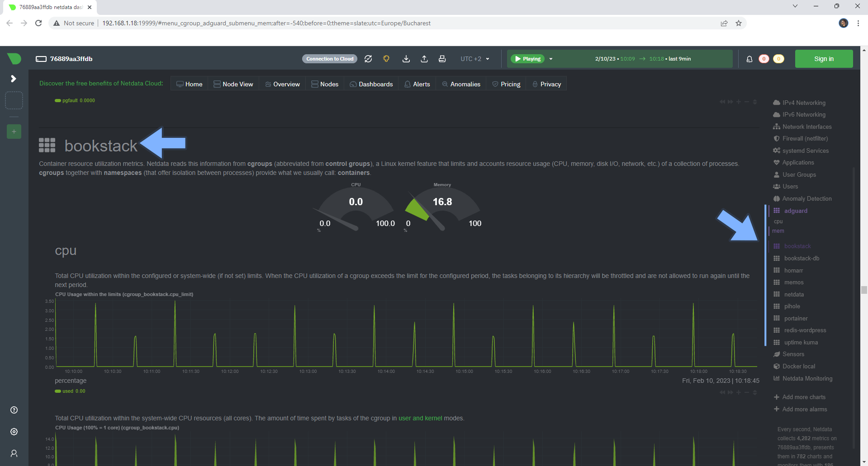The width and height of the screenshot is (868, 466).
Task: Click the download export snapshot icon
Action: (406, 59)
